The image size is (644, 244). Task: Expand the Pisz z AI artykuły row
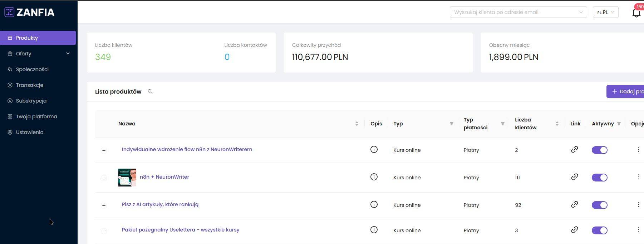click(104, 205)
